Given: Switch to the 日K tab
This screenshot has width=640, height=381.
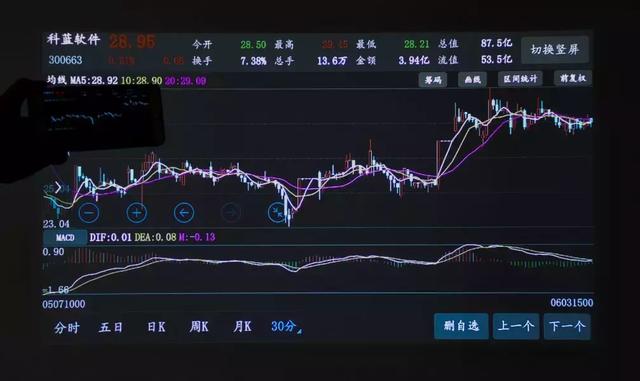Looking at the screenshot, I should 156,327.
